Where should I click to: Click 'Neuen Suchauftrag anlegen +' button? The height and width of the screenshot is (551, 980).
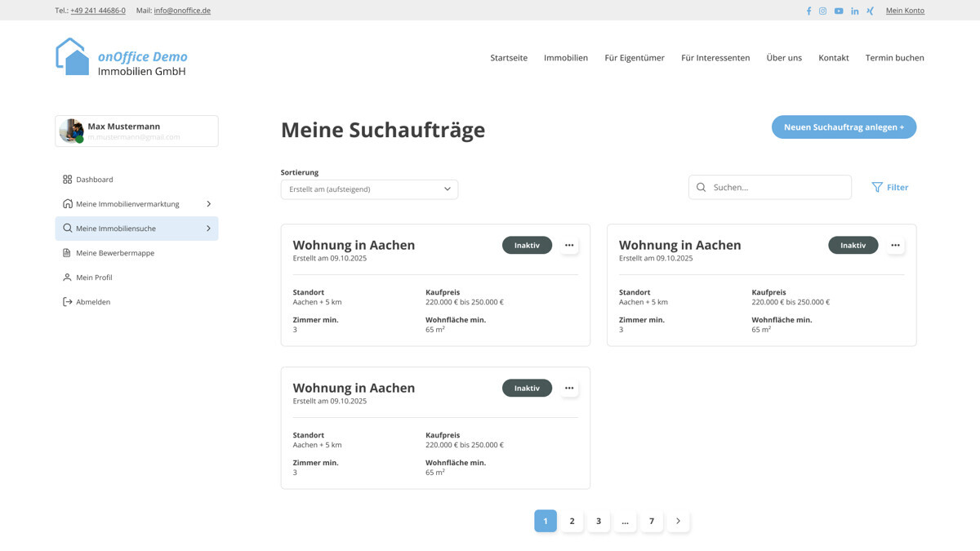pos(844,127)
